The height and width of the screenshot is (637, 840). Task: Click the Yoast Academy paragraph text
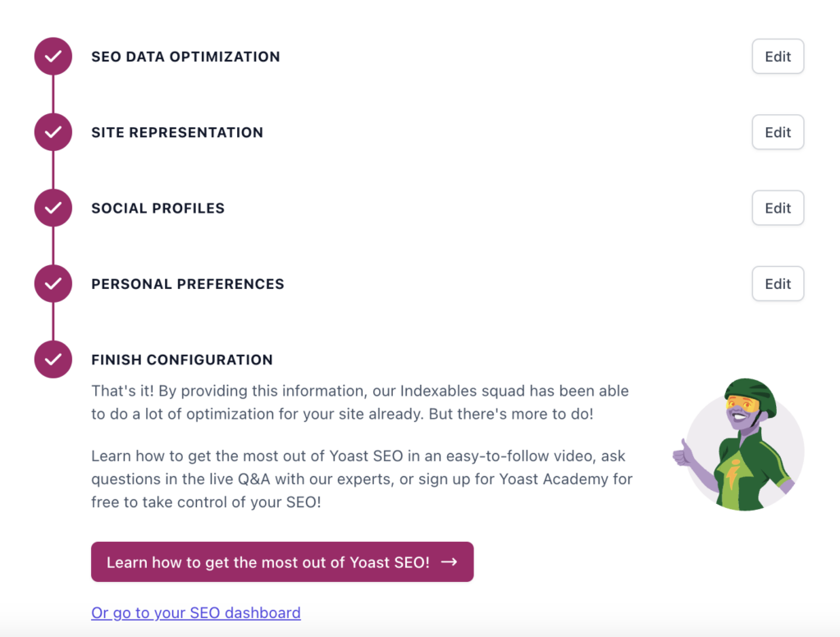362,479
